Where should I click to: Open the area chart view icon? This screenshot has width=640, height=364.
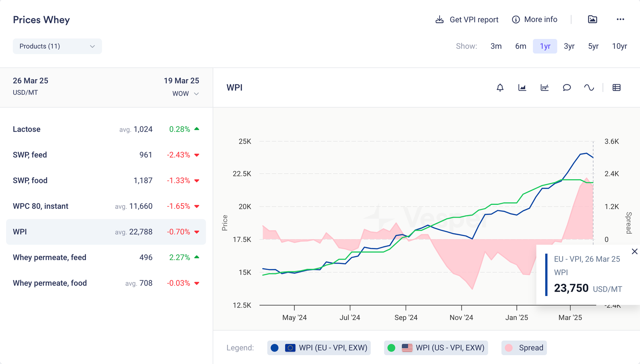522,88
